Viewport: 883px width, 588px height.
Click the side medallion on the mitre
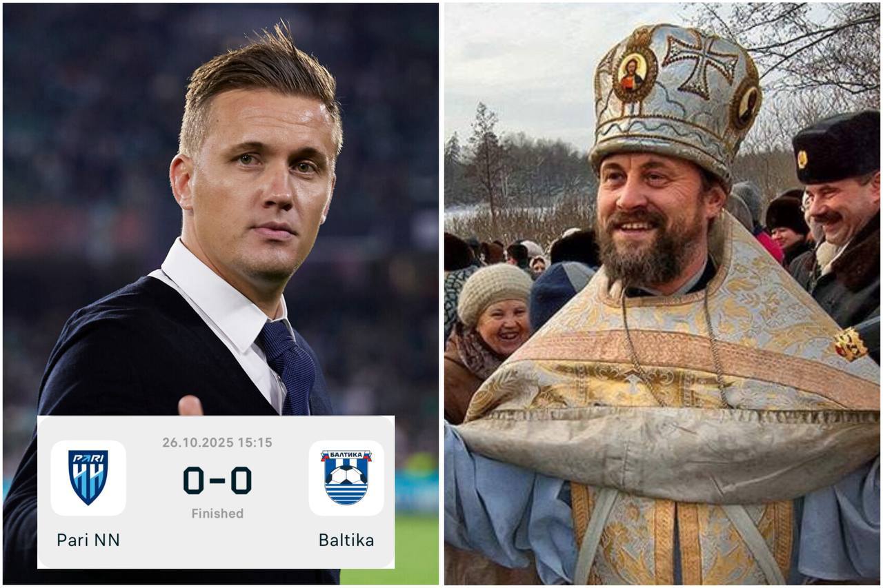(x=746, y=103)
